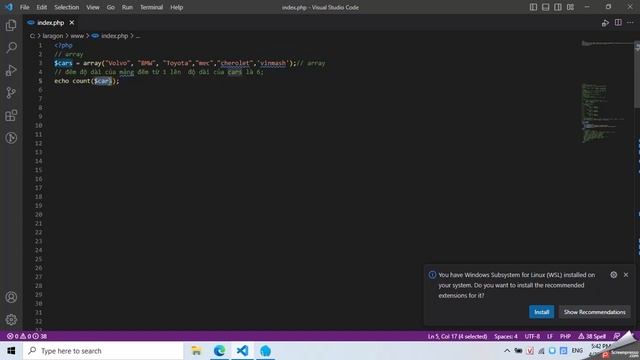Image resolution: width=640 pixels, height=360 pixels.
Task: Click the <?php opening tag
Action: click(63, 45)
